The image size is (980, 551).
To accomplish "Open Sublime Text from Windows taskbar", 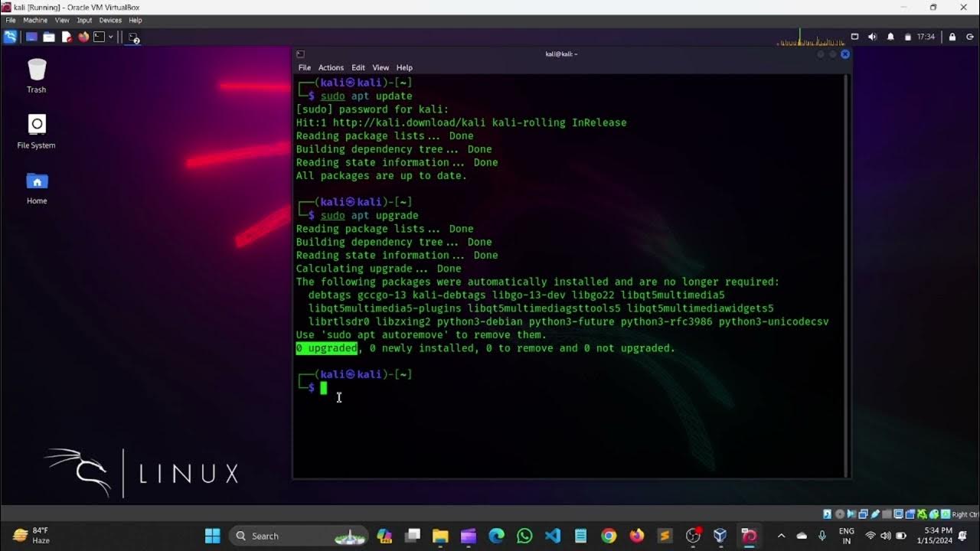I will pos(665,536).
